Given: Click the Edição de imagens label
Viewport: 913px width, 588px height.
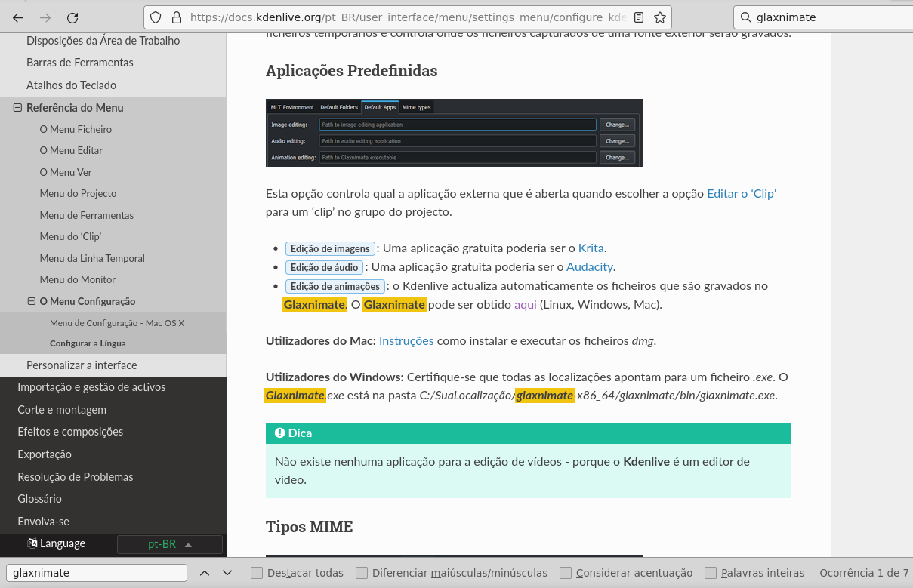Looking at the screenshot, I should click(x=330, y=248).
